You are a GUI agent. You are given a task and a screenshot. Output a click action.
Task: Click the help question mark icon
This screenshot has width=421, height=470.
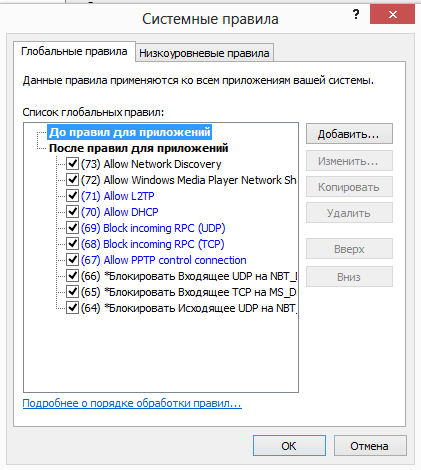point(356,15)
